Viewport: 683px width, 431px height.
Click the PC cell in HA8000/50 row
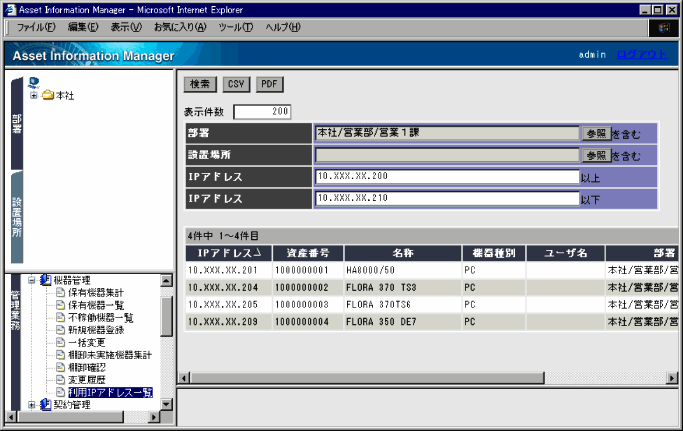pos(494,270)
